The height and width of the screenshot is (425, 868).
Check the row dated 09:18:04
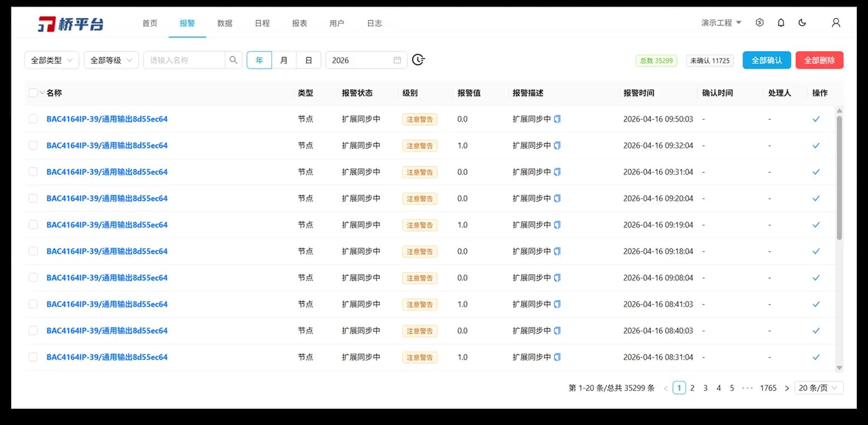[x=33, y=252]
